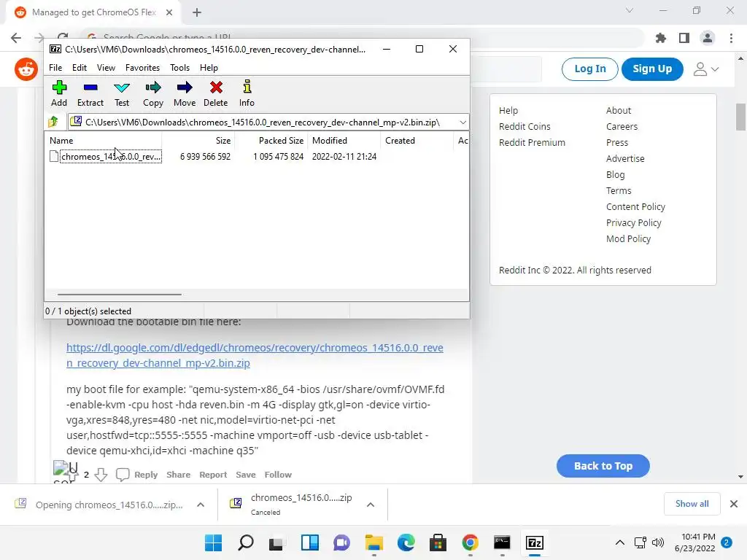Open Windows taskbar Search
747x560 pixels.
click(x=246, y=542)
